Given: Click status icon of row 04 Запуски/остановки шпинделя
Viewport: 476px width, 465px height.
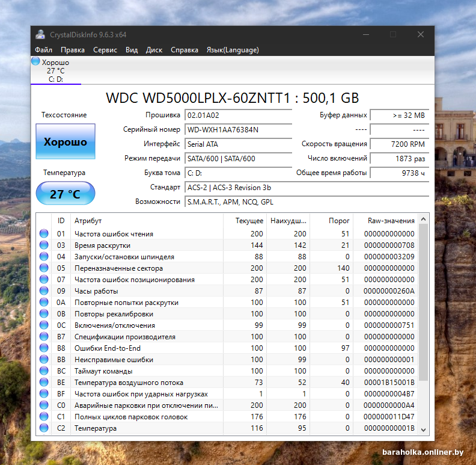Looking at the screenshot, I should [x=44, y=256].
